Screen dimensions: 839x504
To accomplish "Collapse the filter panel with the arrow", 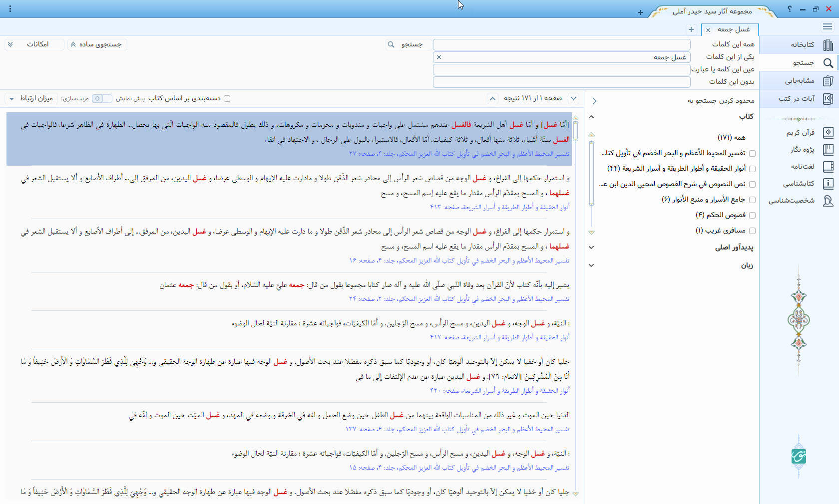I will (594, 101).
